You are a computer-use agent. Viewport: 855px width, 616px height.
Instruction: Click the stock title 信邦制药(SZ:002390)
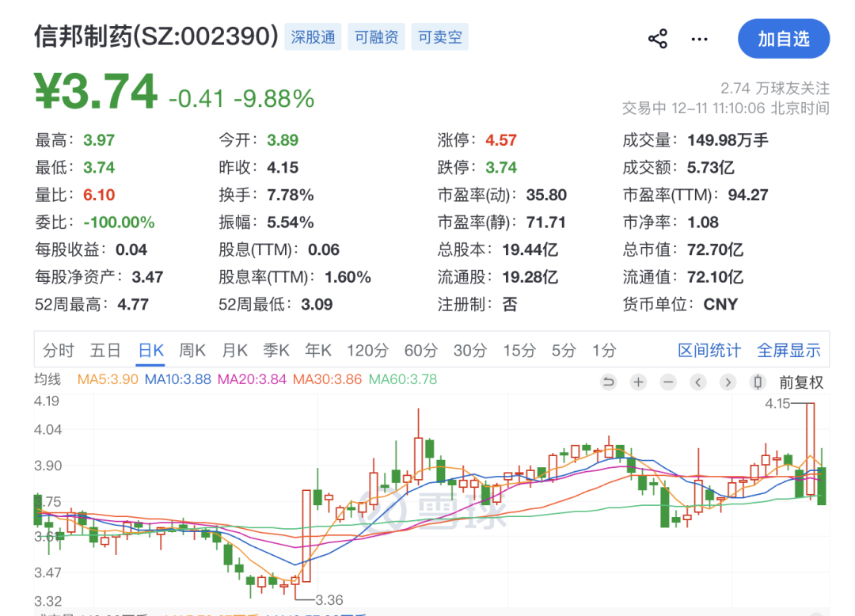point(156,36)
